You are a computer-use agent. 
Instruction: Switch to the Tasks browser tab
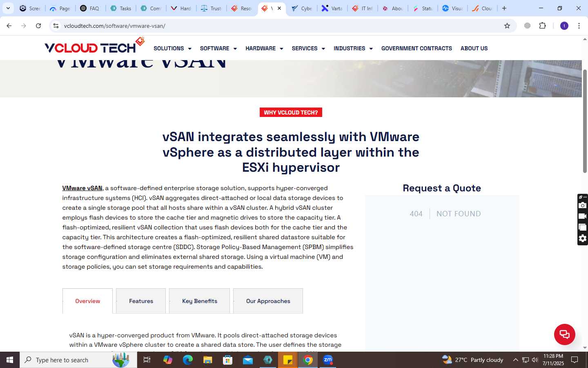click(x=121, y=8)
